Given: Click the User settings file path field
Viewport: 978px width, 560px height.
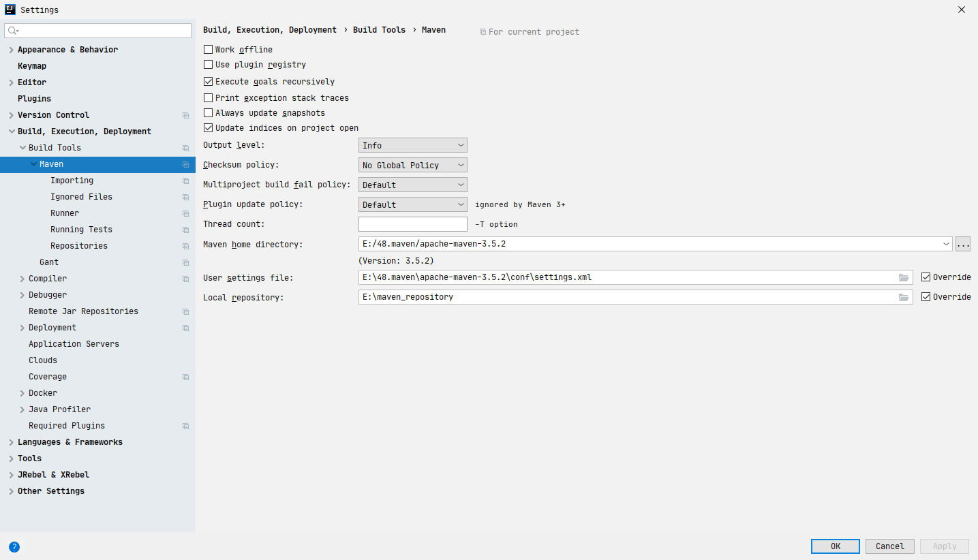Looking at the screenshot, I should 635,277.
